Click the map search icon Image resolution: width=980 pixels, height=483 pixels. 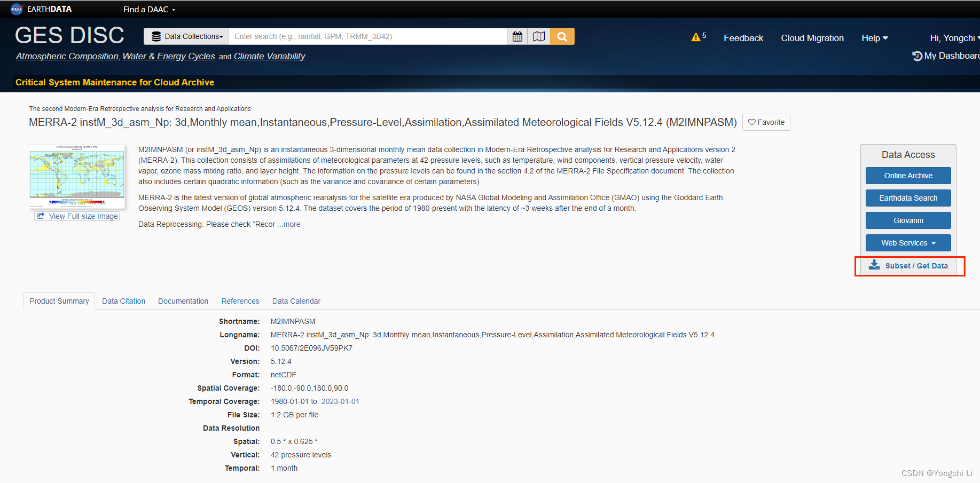click(539, 36)
